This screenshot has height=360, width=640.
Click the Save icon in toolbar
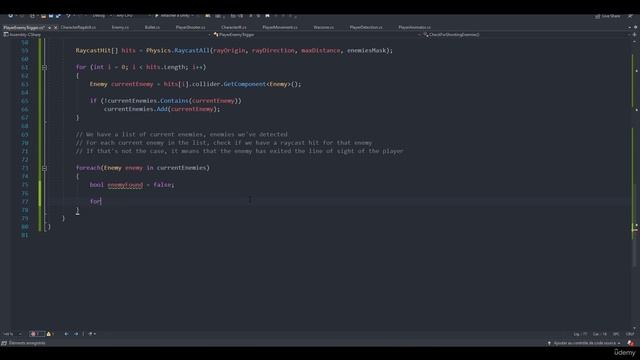51,16
